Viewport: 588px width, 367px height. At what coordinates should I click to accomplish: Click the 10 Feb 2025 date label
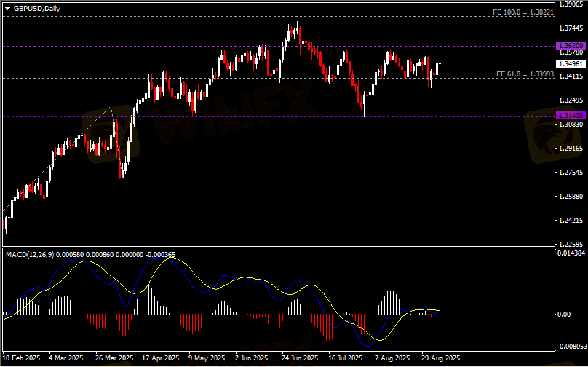click(x=22, y=358)
